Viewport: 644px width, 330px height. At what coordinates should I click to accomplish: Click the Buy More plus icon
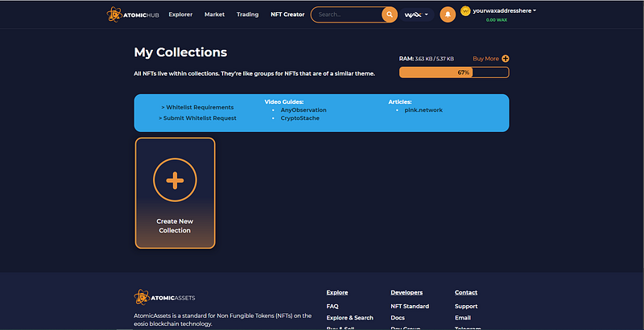pos(506,59)
